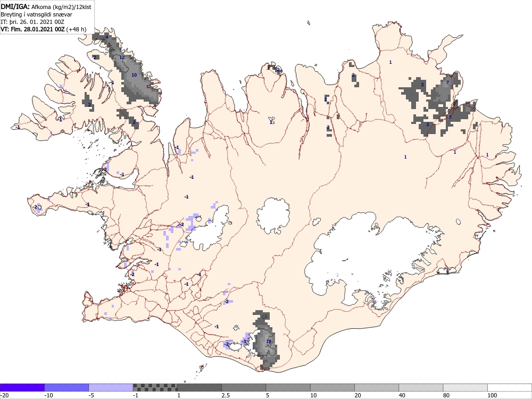
Task: Pick the light lavender -5 to -1 swatch
Action: [111, 387]
